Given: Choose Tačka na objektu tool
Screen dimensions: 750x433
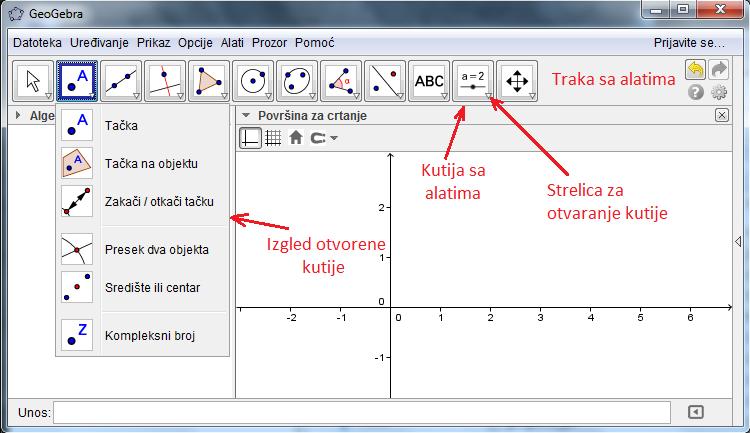Looking at the screenshot, I should [143, 164].
